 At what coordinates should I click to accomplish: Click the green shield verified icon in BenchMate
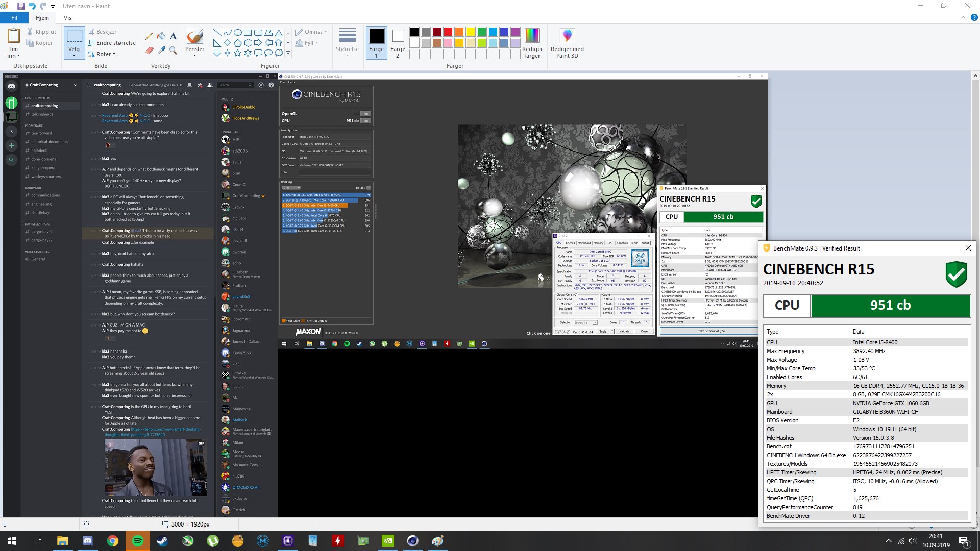(956, 274)
